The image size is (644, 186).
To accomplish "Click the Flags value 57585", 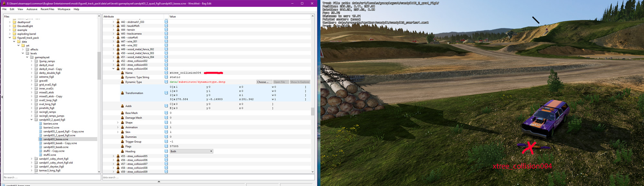I will (174, 146).
